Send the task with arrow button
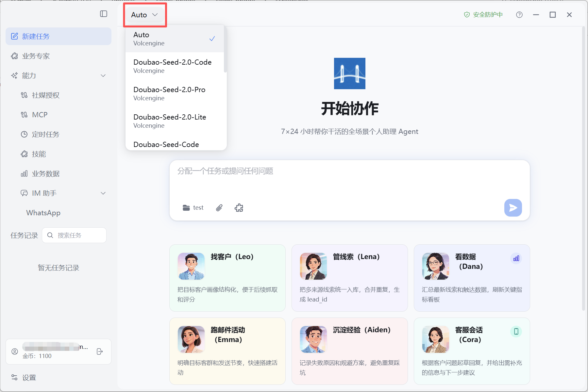This screenshot has height=392, width=588. [513, 208]
